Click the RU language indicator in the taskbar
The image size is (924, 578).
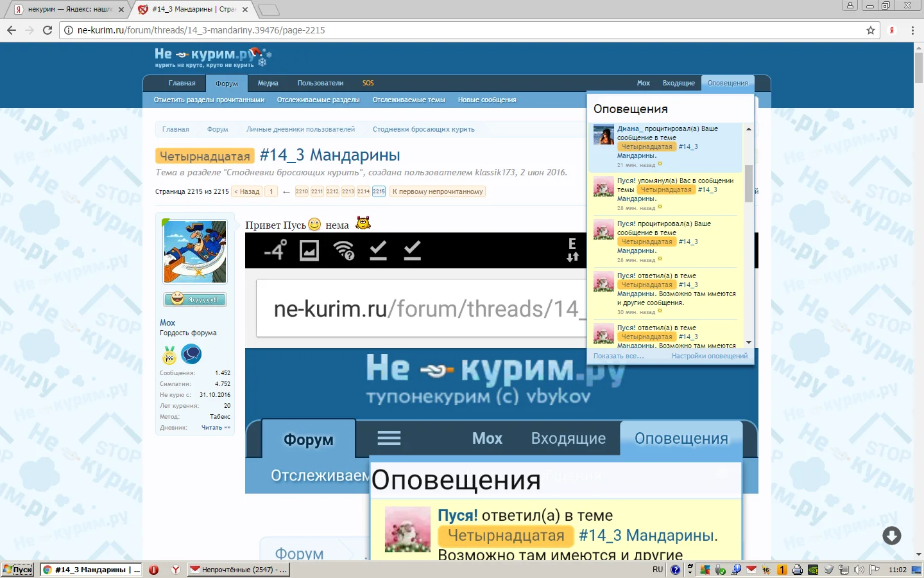coord(658,570)
